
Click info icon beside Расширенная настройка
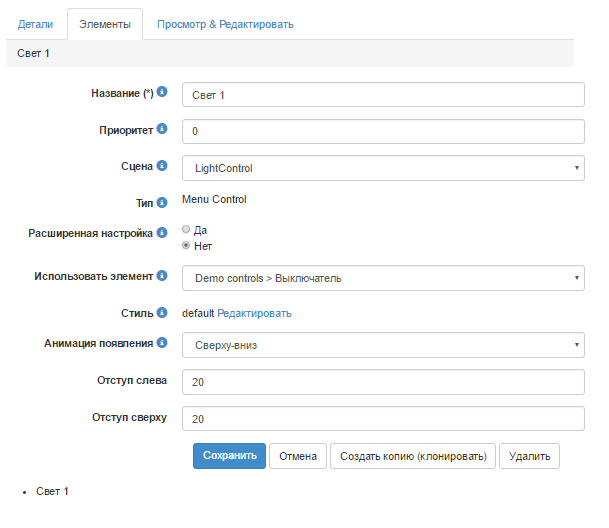tap(162, 233)
